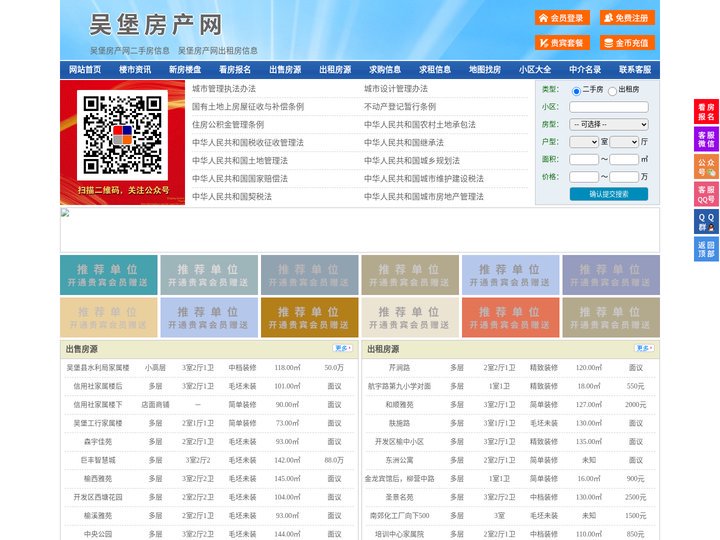Click the 会员登录 member login button

(x=562, y=18)
